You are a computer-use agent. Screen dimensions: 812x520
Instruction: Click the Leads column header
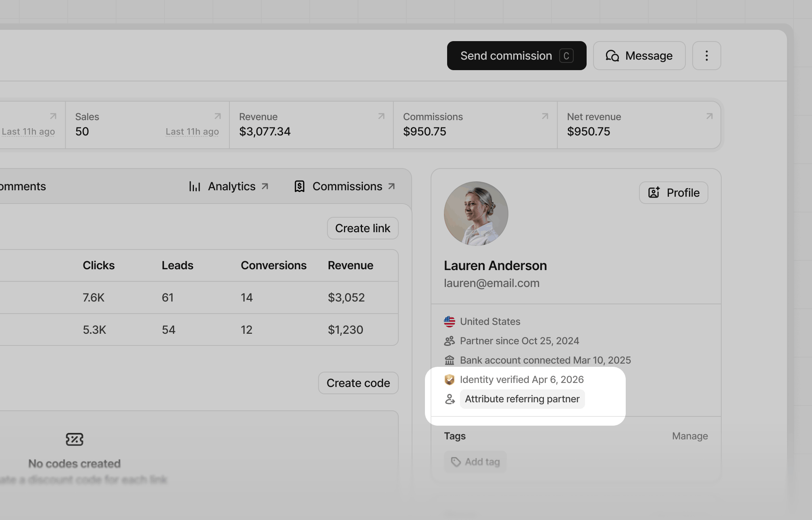pos(177,265)
